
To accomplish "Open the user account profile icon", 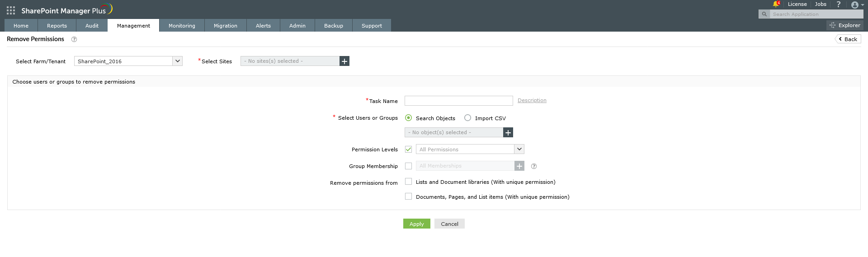I will coord(854,5).
